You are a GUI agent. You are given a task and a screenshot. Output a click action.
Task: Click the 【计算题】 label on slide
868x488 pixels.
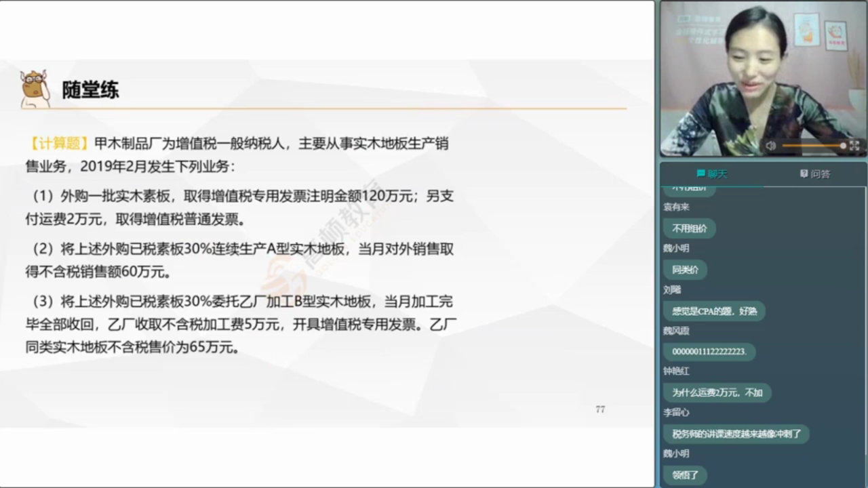pos(58,144)
